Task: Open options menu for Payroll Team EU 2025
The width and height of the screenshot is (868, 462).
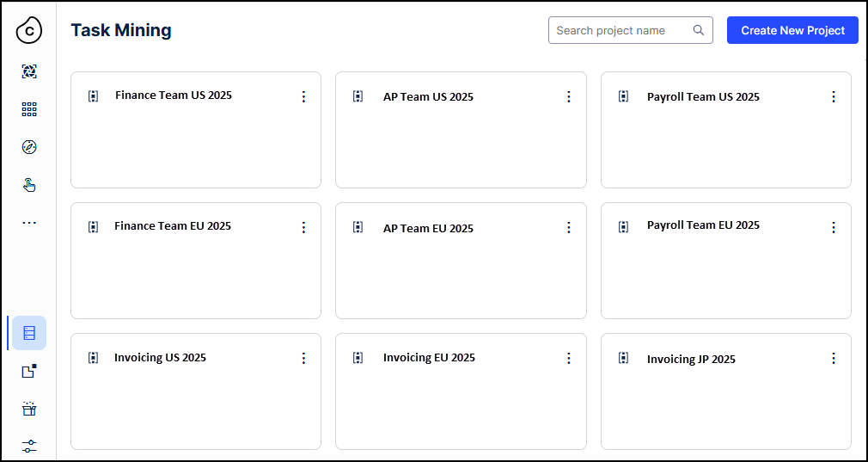Action: (x=833, y=227)
